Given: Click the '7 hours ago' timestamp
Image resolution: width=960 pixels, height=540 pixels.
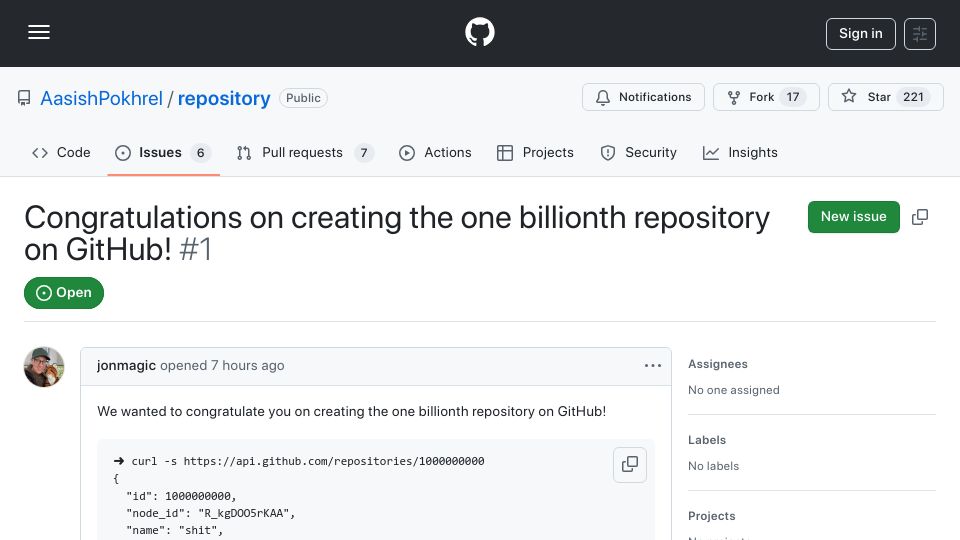Looking at the screenshot, I should pos(247,366).
